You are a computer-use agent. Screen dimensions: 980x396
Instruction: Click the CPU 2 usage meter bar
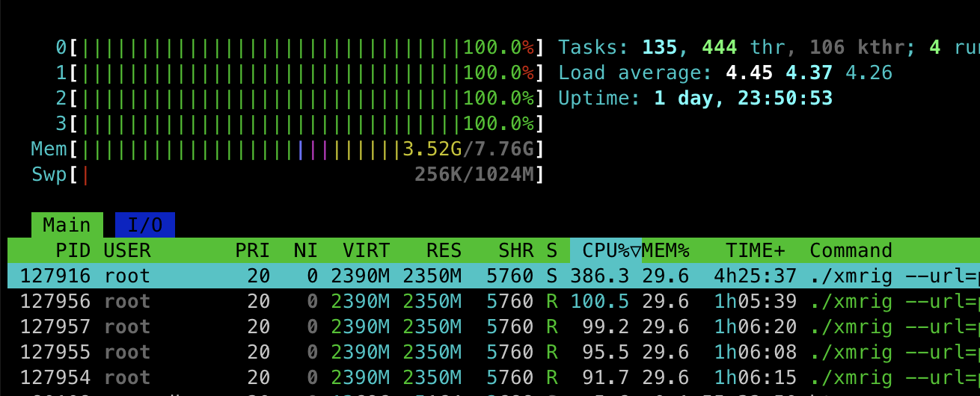click(307, 99)
